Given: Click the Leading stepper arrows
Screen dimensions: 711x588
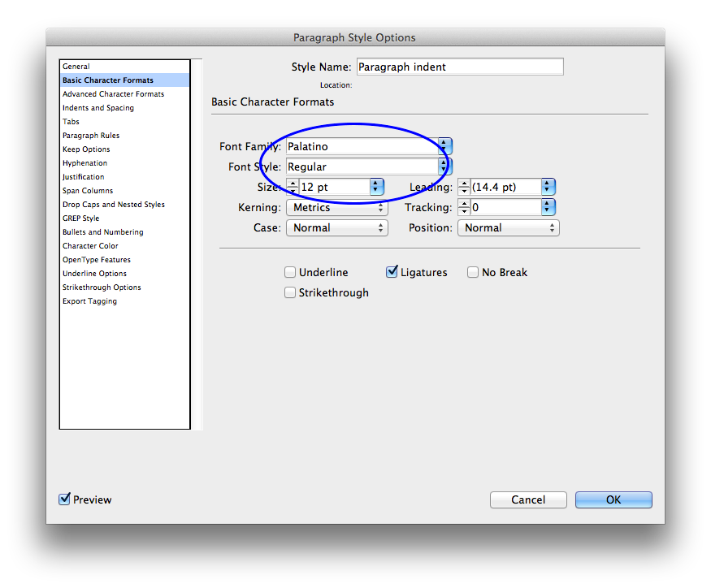Looking at the screenshot, I should 464,187.
